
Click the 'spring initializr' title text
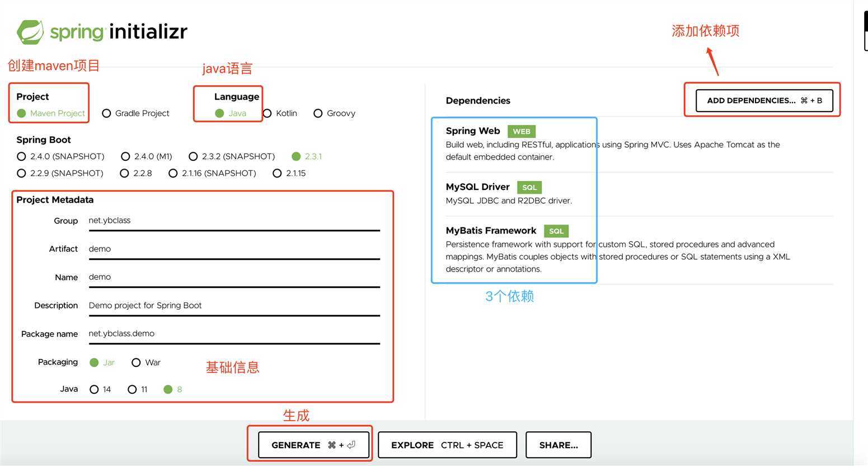point(119,32)
